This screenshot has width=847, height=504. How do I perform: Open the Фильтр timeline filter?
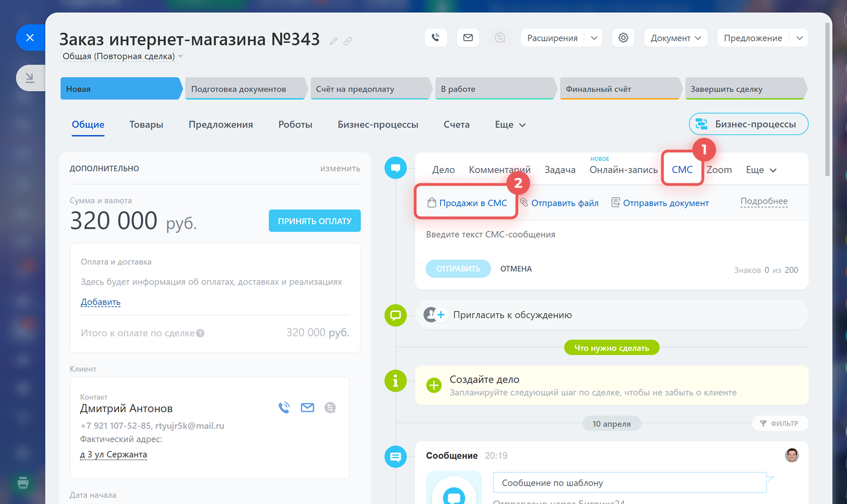(780, 423)
